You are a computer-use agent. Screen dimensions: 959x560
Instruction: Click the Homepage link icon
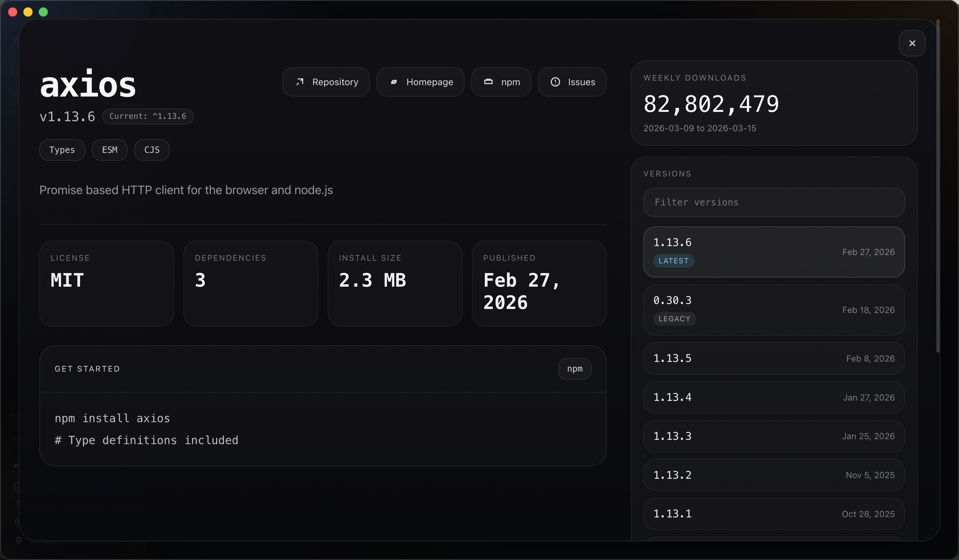pos(394,82)
